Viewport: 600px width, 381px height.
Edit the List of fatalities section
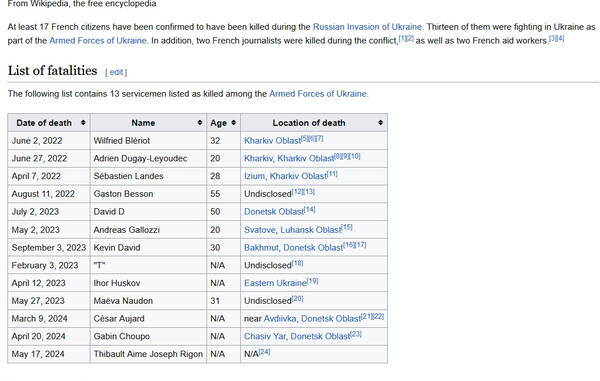click(116, 72)
